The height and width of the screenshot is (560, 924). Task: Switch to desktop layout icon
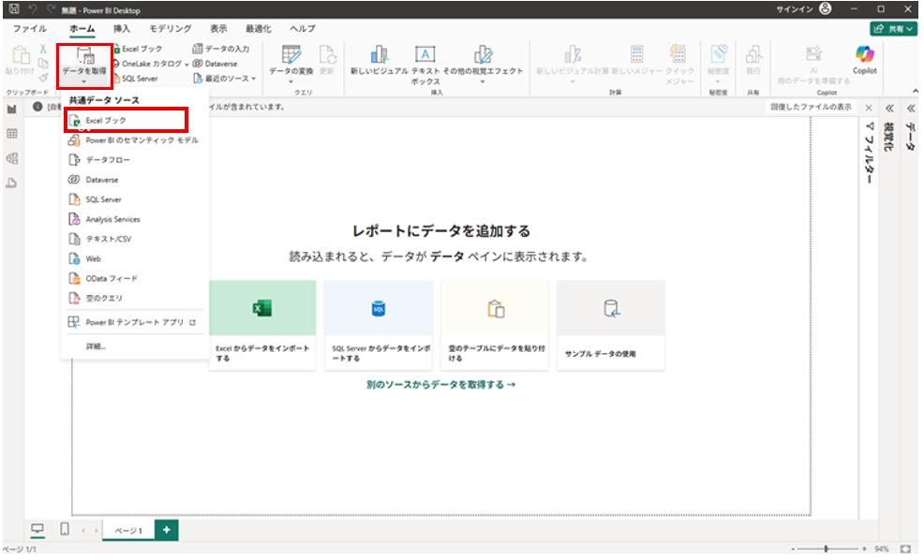(x=37, y=529)
